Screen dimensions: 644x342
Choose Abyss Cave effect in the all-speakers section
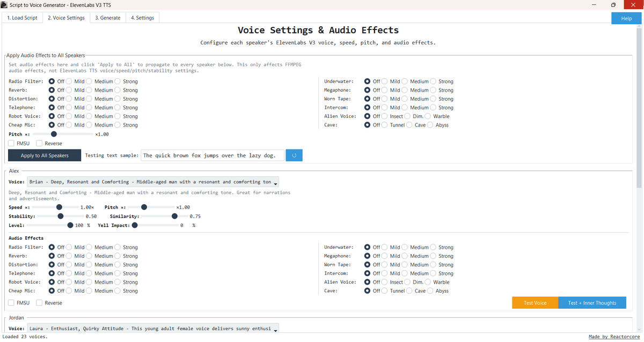(430, 125)
